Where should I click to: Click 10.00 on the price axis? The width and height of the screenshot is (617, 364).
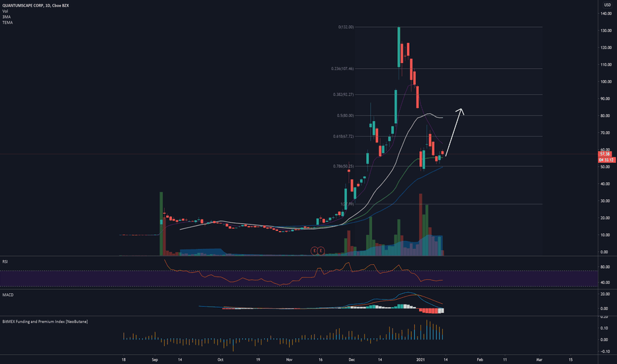pos(606,235)
